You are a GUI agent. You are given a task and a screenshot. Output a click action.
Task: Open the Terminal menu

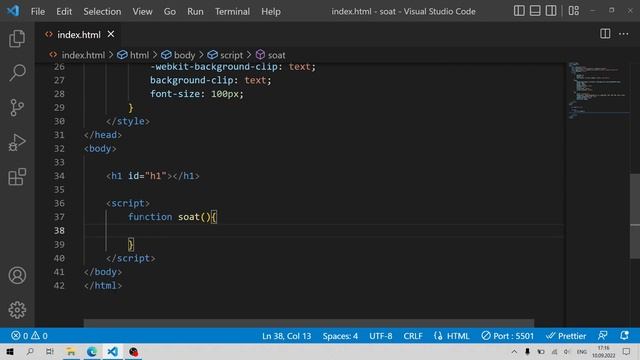point(232,11)
